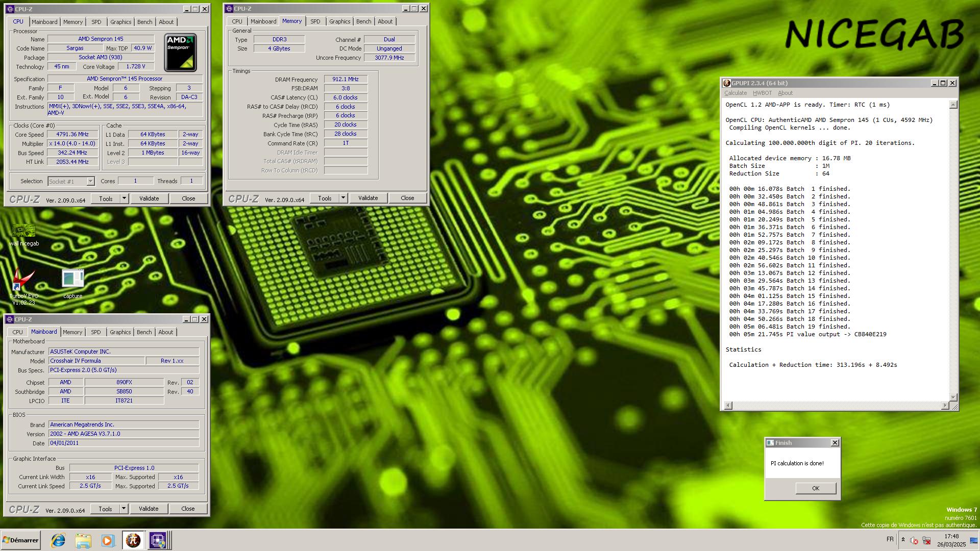The height and width of the screenshot is (551, 980).
Task: Click GPUPI horizontal scrollbar left arrow
Action: [728, 406]
